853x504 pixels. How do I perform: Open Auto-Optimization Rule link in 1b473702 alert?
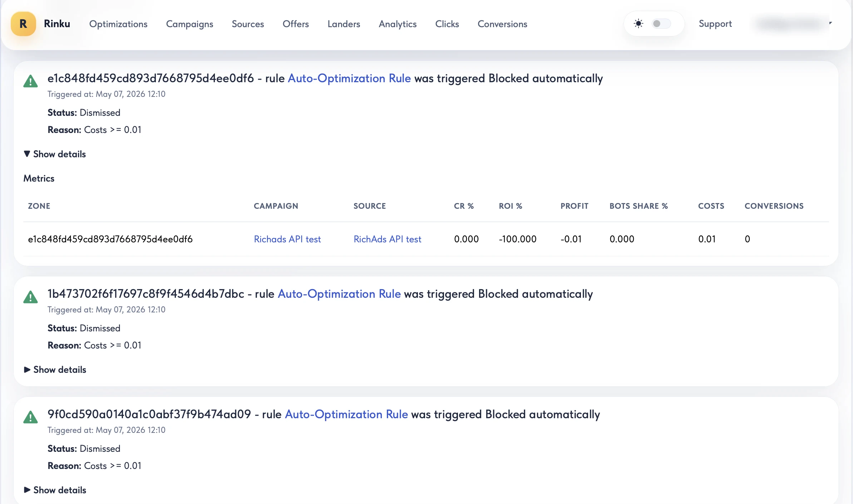(x=339, y=294)
